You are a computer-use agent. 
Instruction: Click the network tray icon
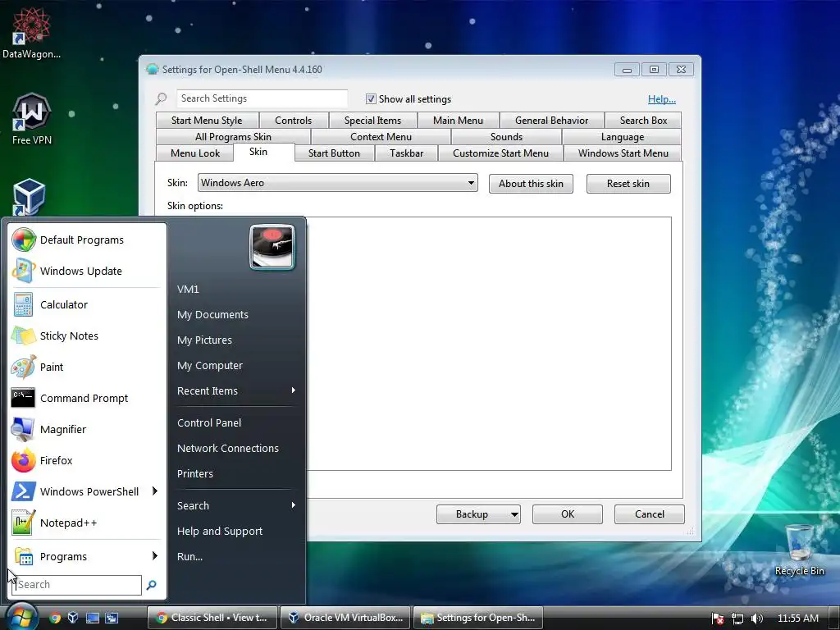click(x=737, y=619)
